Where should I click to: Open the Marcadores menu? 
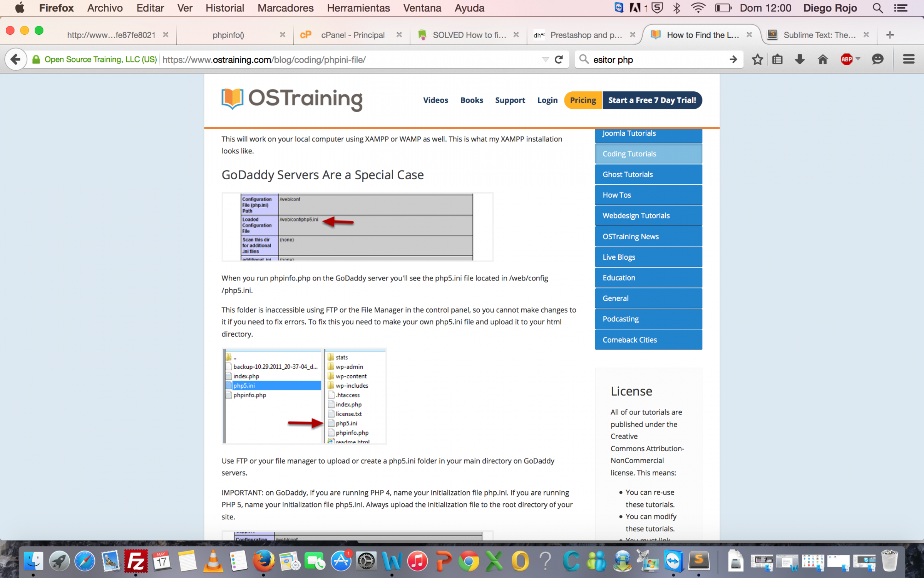[x=285, y=8]
